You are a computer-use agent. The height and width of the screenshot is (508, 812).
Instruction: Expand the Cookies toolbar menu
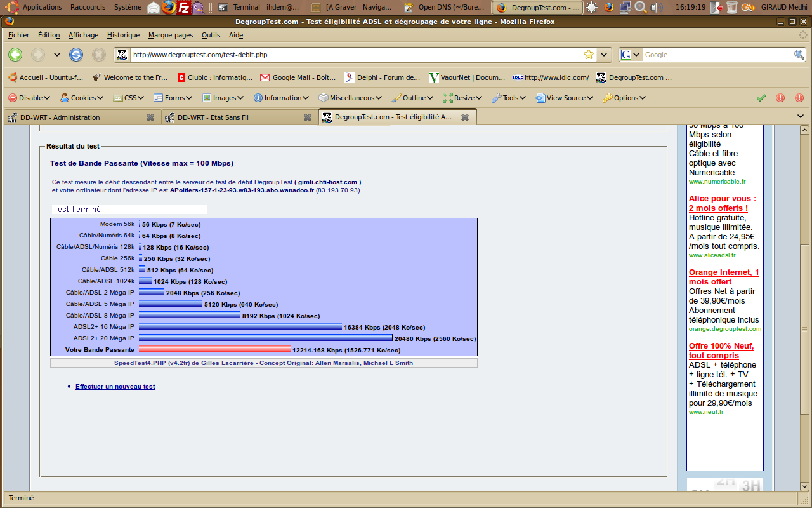[82, 98]
